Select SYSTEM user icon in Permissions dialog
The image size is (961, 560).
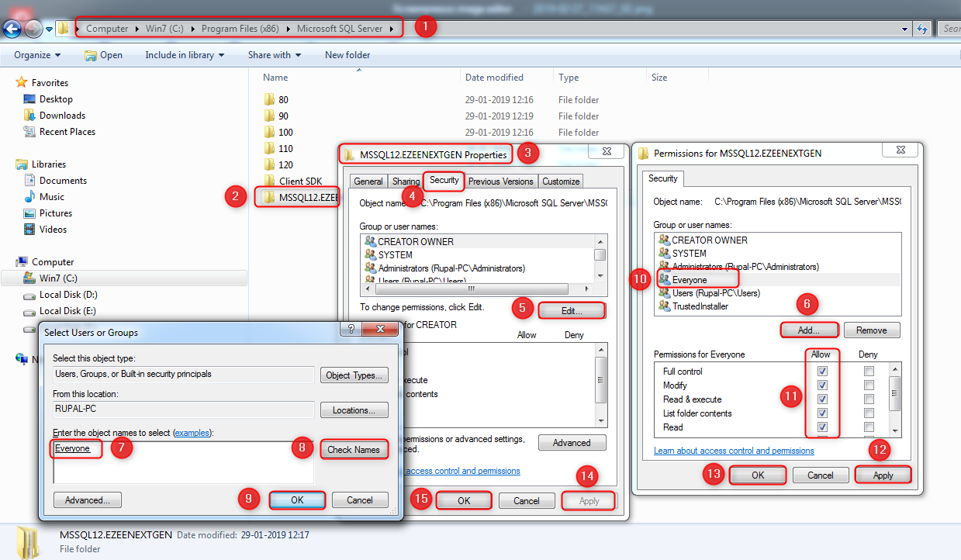664,254
